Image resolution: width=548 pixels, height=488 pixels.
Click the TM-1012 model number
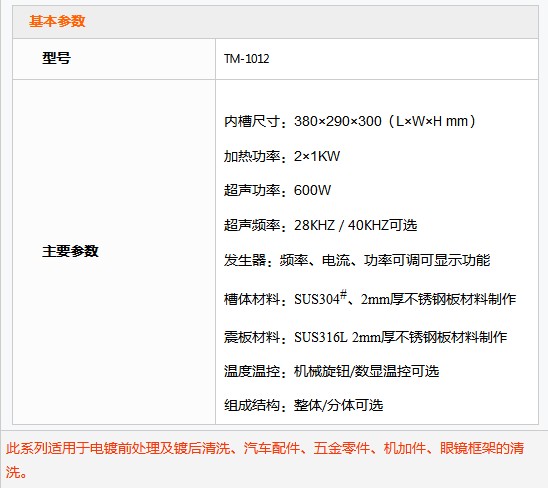point(247,59)
